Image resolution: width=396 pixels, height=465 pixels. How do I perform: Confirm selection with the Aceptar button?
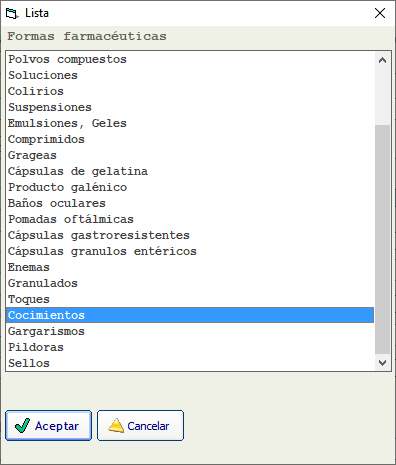[48, 426]
